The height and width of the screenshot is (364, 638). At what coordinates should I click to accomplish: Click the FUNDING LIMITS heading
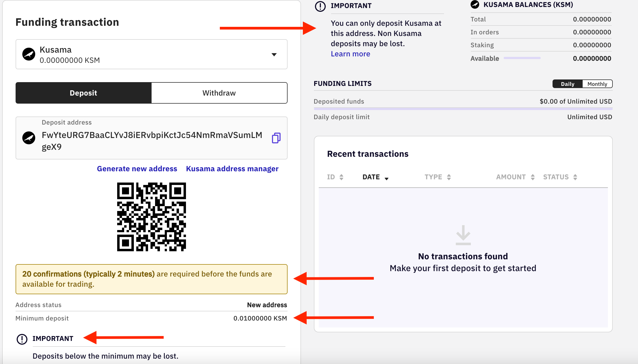343,83
